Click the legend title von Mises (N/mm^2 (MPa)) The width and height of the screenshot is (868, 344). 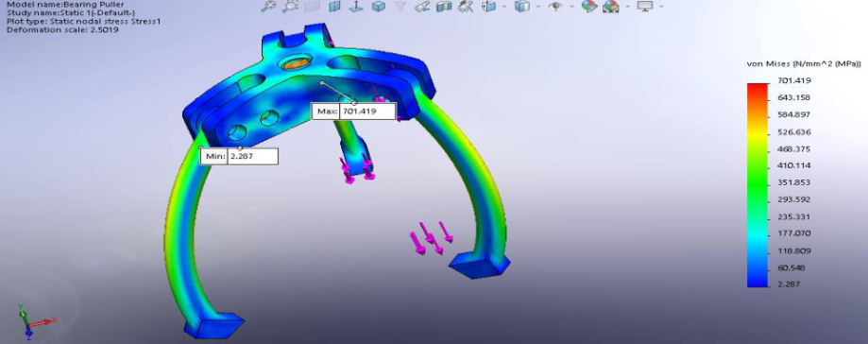tap(804, 65)
